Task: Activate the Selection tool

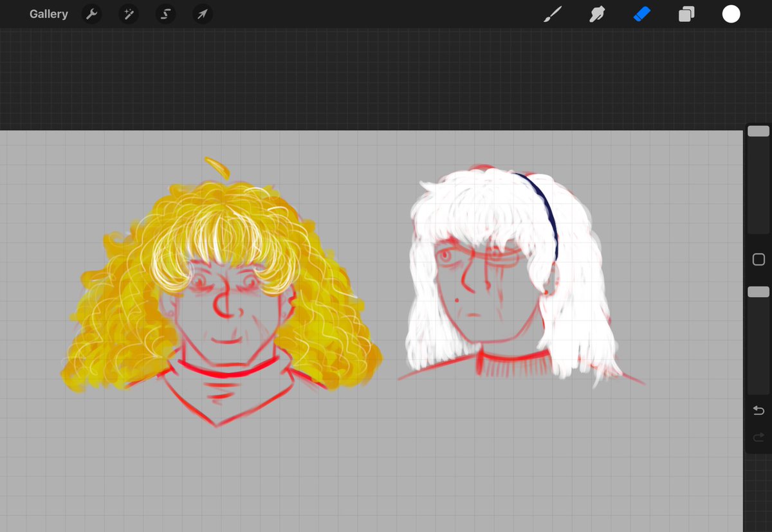Action: 166,14
